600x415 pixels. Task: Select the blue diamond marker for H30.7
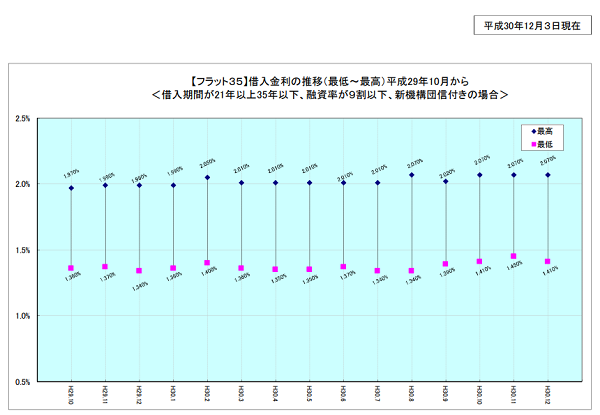378,183
